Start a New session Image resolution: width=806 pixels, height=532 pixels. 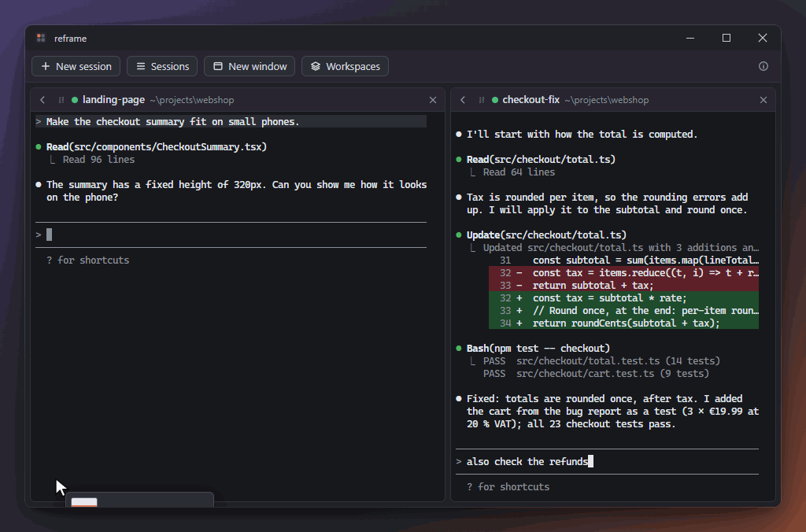click(76, 66)
